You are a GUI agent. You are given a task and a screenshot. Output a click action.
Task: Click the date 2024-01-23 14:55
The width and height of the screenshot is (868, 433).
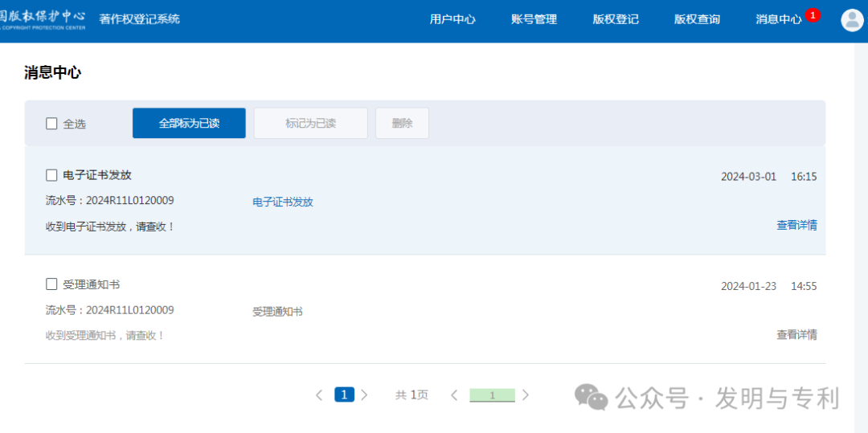pos(769,287)
